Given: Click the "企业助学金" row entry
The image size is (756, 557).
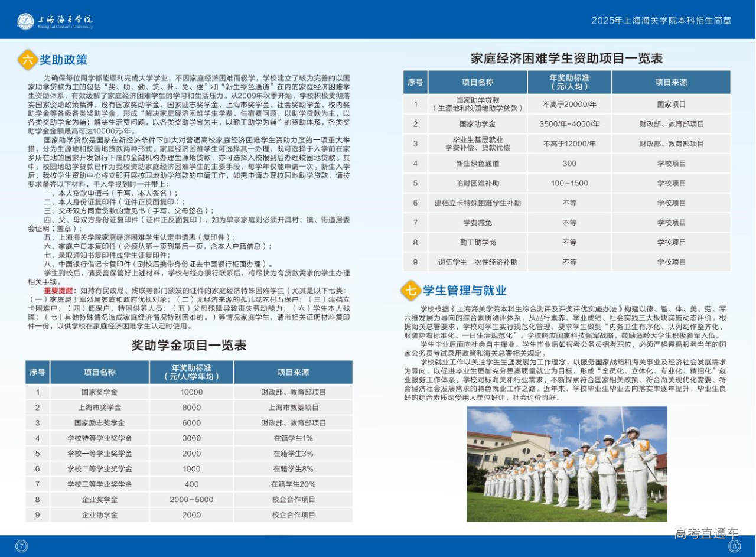Looking at the screenshot, I should [x=99, y=515].
